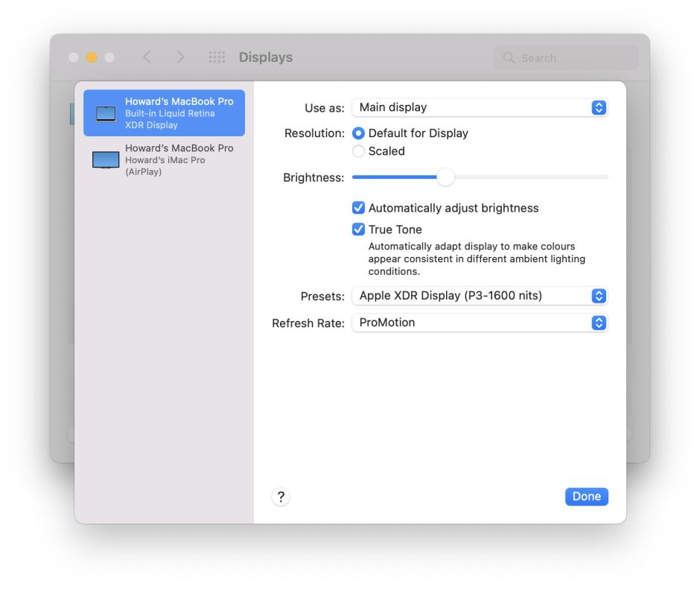Click the magnifying glass search icon

click(509, 57)
